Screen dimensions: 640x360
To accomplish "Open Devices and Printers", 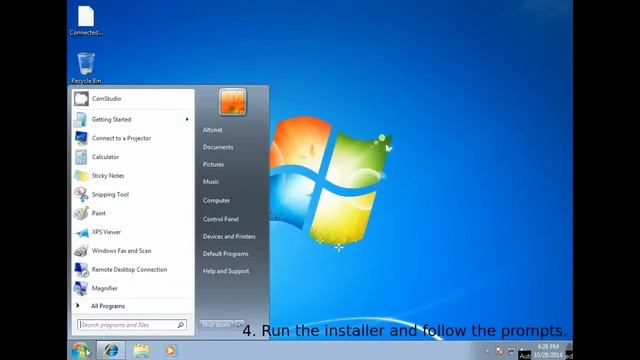I will pos(229,236).
